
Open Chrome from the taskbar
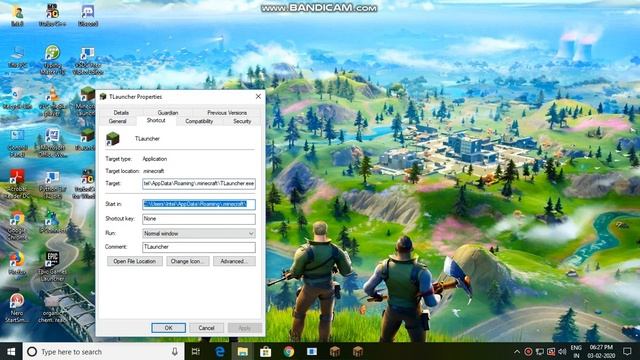click(289, 351)
